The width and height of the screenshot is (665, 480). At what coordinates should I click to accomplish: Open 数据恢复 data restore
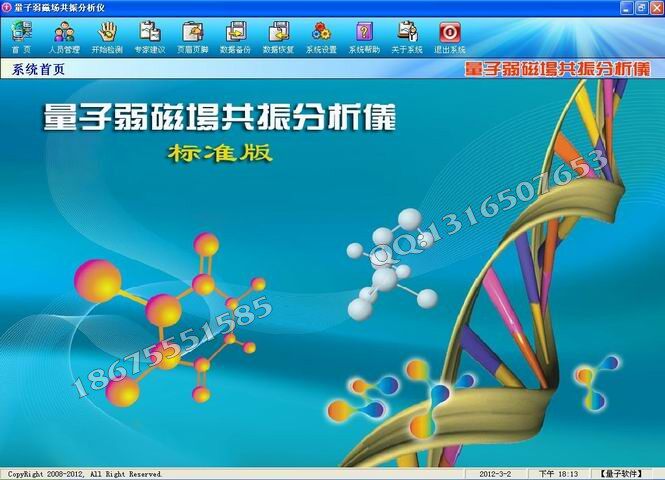point(278,35)
